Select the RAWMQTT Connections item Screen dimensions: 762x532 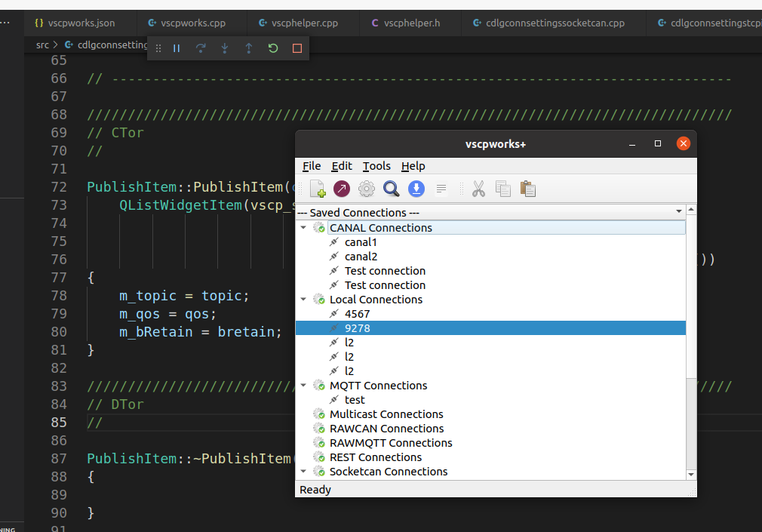391,442
